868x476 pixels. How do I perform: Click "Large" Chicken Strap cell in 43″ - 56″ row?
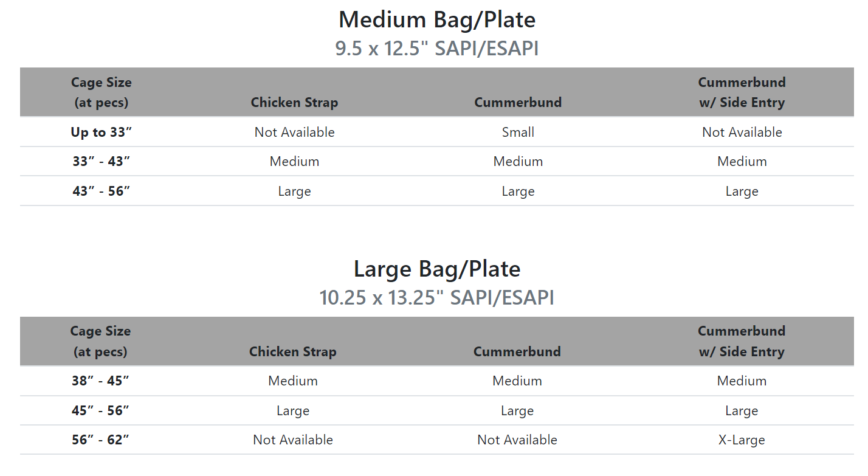click(x=294, y=191)
